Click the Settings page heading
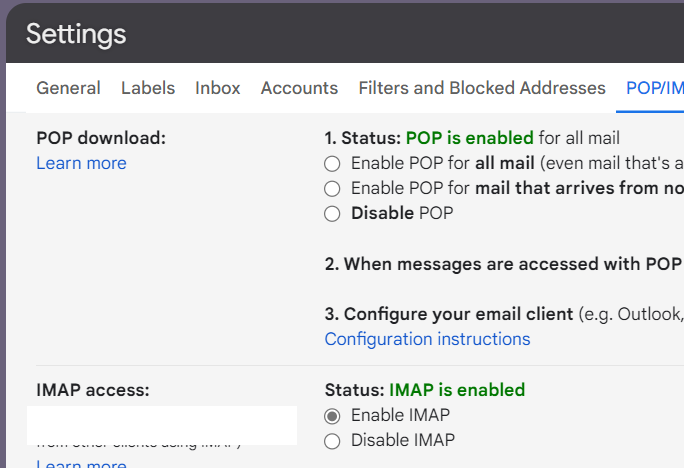Screen dimensions: 684x468 coord(76,34)
